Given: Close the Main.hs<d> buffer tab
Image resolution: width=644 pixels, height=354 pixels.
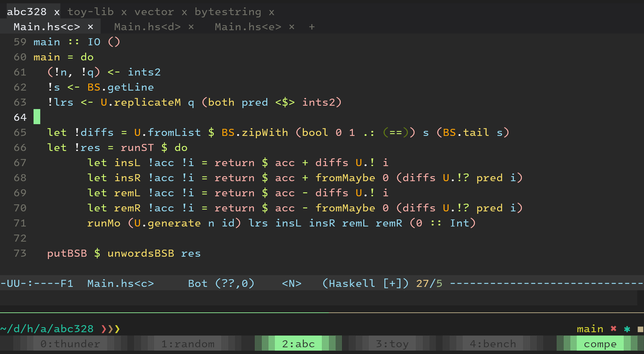Looking at the screenshot, I should tap(191, 27).
